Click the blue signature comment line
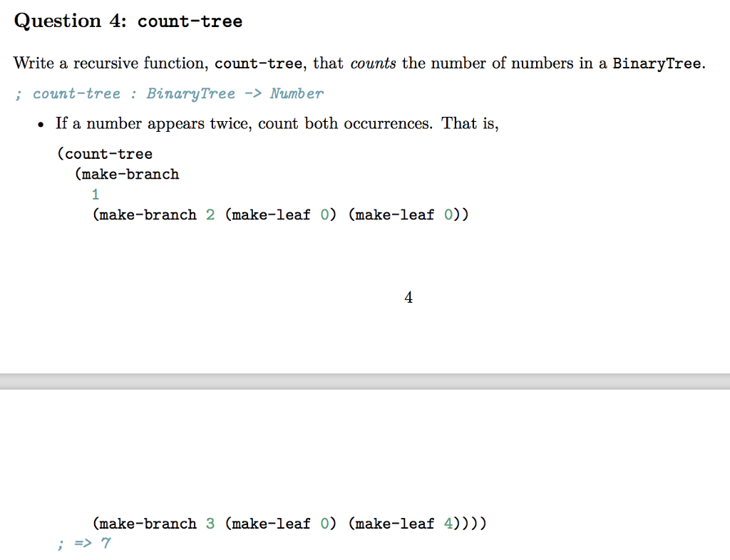 (x=170, y=93)
